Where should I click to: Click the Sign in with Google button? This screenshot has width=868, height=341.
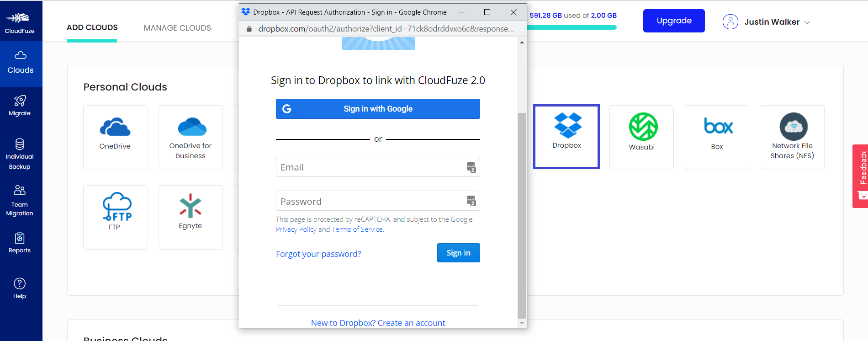(x=378, y=109)
